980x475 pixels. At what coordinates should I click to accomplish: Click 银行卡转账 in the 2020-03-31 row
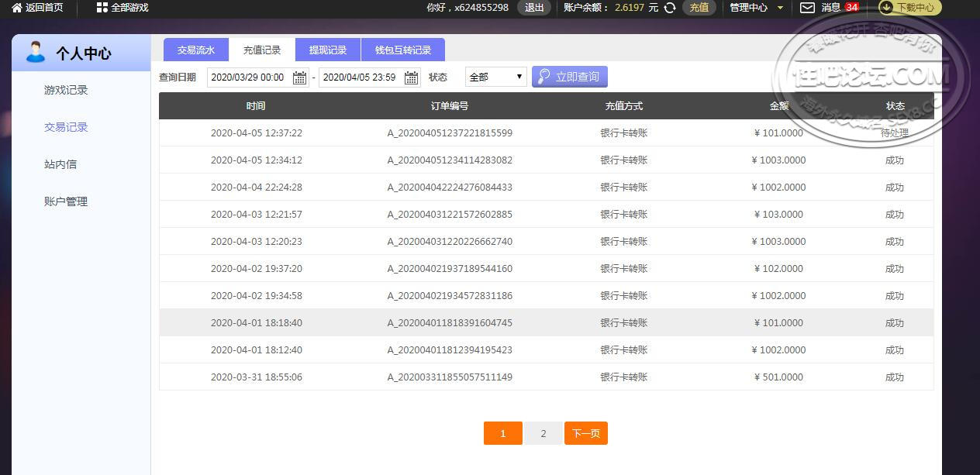coord(624,377)
